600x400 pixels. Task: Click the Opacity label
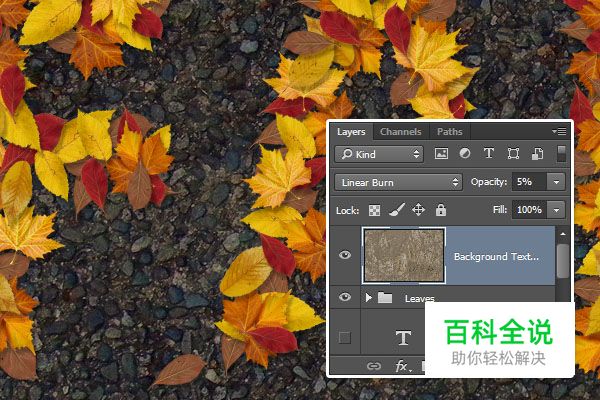point(489,182)
